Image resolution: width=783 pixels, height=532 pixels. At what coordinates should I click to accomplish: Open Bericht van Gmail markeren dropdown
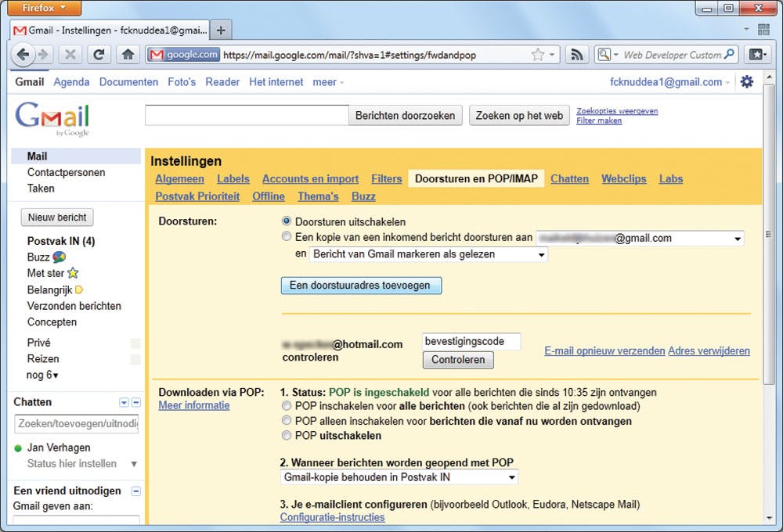tap(428, 254)
